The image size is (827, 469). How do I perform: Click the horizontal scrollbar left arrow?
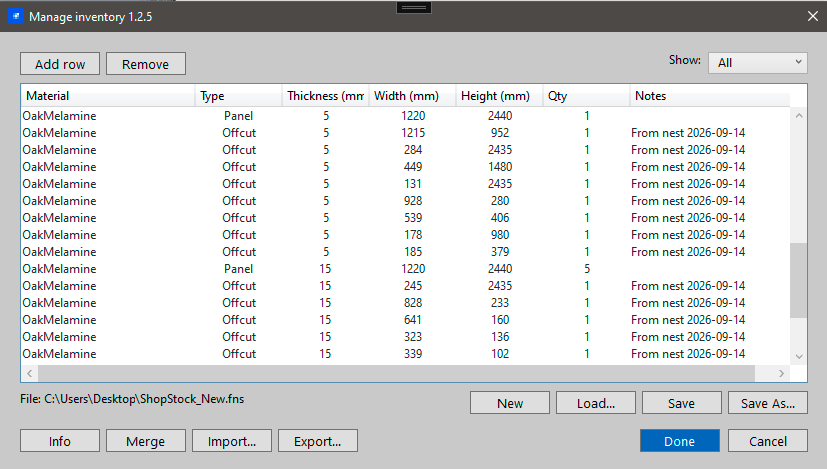coord(30,373)
